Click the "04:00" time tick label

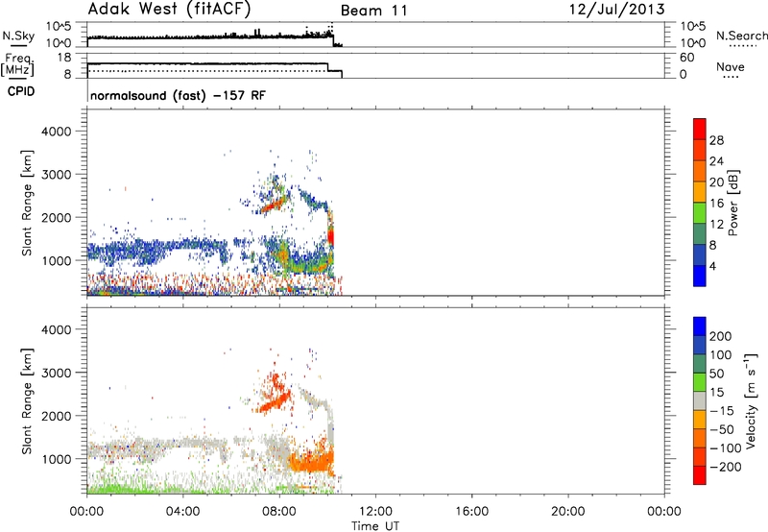[x=182, y=512]
